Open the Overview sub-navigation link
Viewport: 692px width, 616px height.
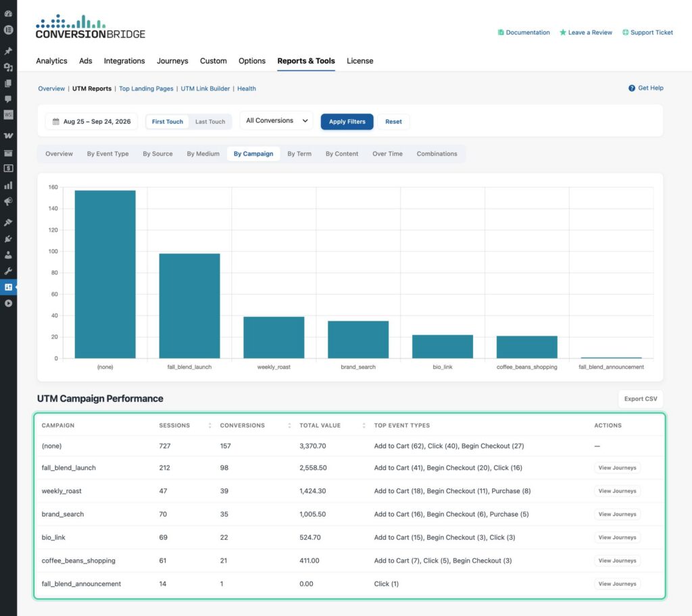tap(51, 88)
